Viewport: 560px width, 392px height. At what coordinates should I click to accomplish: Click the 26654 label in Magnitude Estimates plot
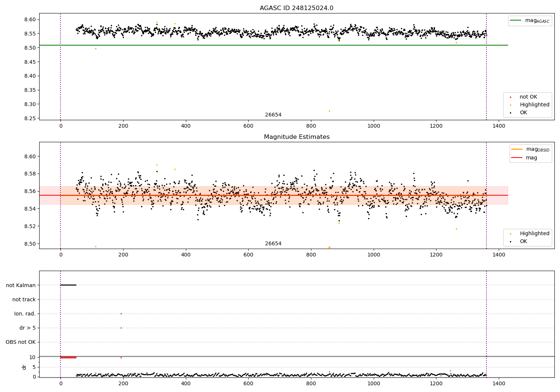pos(273,244)
